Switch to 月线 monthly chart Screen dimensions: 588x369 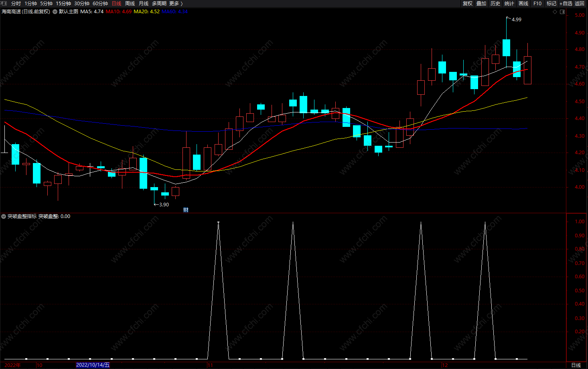point(144,3)
